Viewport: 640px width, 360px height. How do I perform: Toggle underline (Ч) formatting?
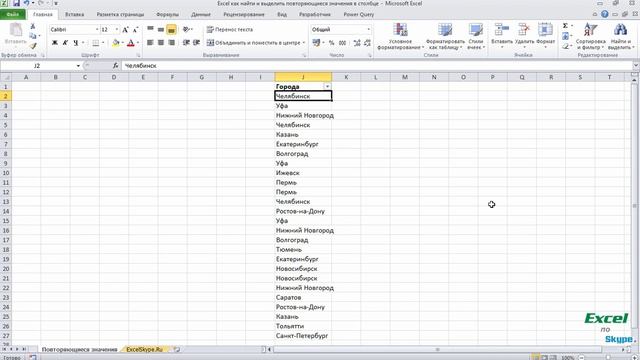click(x=76, y=42)
